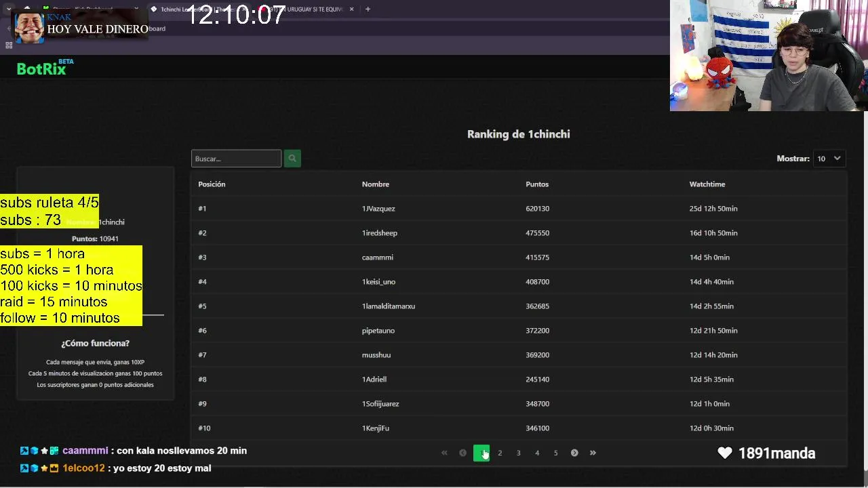Select user 1keisi_uno in the ranking

(378, 282)
